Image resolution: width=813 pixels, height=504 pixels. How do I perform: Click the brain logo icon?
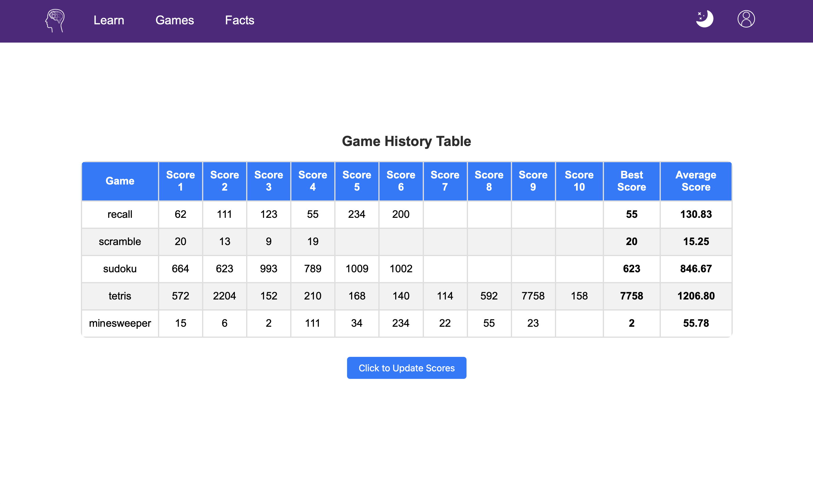pos(55,21)
